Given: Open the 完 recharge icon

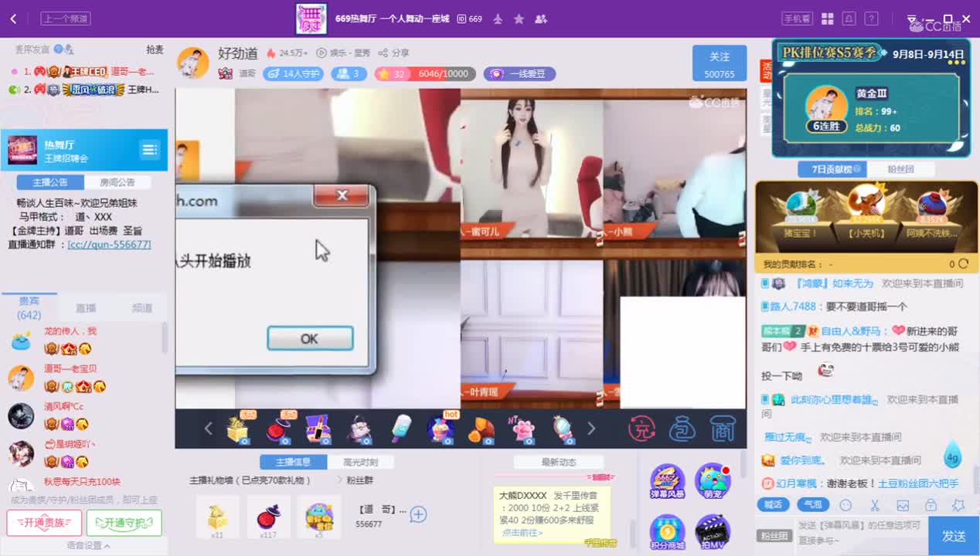Looking at the screenshot, I should (x=641, y=429).
